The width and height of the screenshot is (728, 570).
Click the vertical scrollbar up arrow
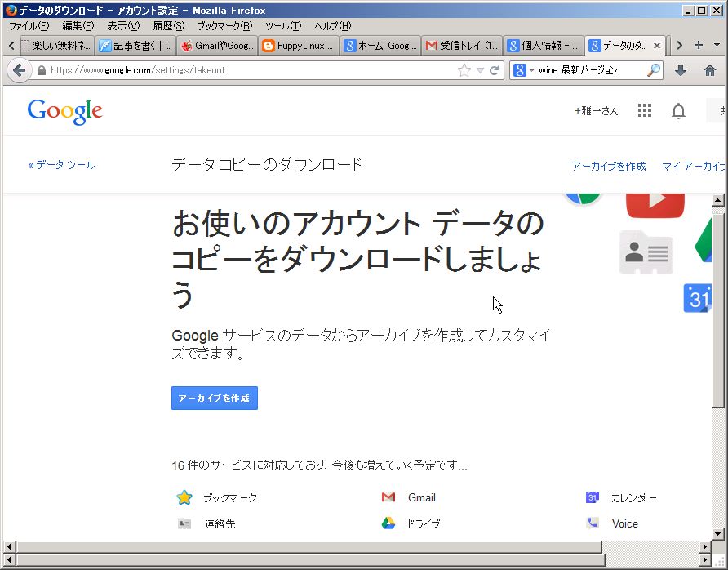click(x=717, y=200)
